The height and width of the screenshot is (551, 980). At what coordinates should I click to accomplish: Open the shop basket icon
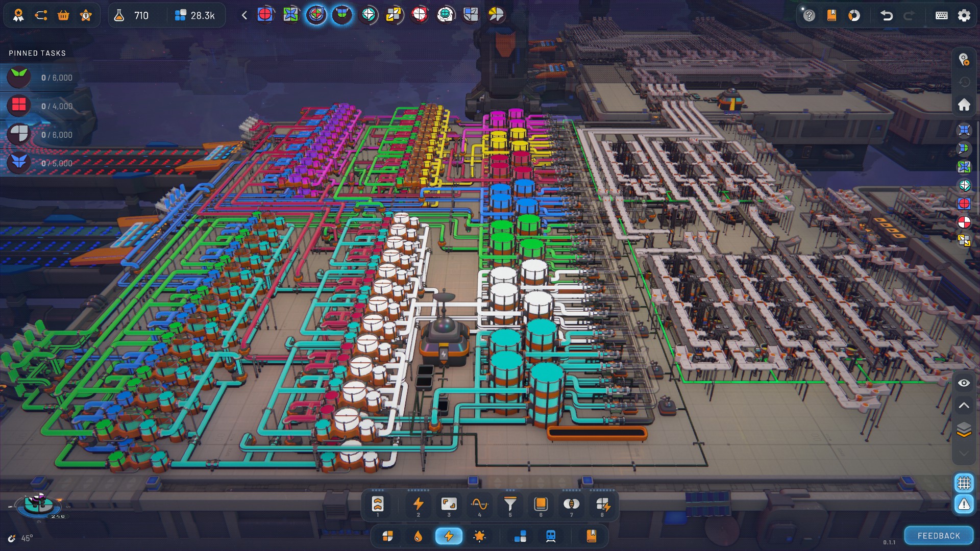click(x=63, y=15)
